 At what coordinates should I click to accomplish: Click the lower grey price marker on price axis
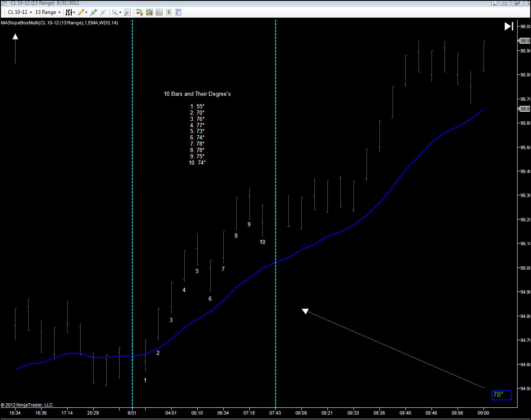pyautogui.click(x=525, y=109)
